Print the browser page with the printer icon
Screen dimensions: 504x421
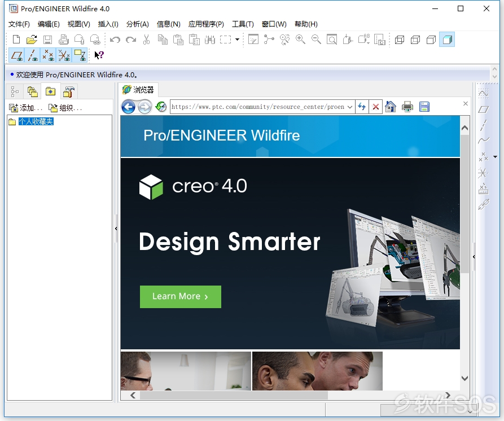(x=407, y=107)
